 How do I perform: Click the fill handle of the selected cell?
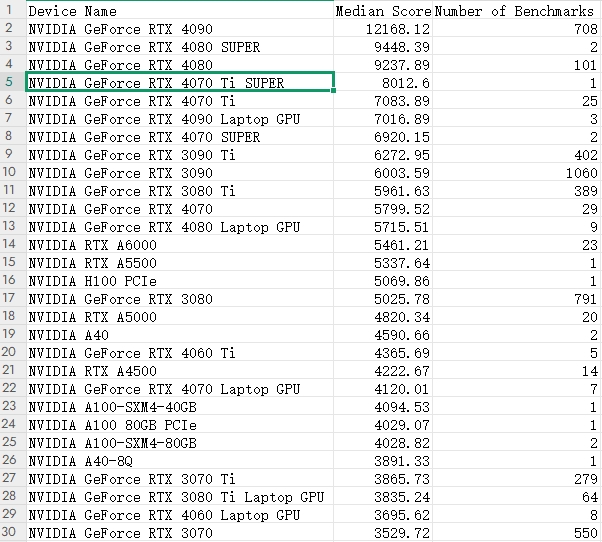333,90
